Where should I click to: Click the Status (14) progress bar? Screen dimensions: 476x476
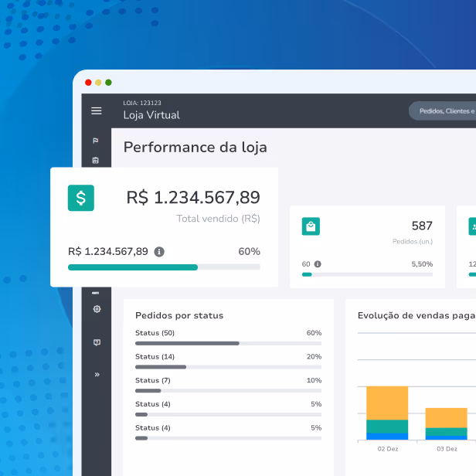click(228, 367)
